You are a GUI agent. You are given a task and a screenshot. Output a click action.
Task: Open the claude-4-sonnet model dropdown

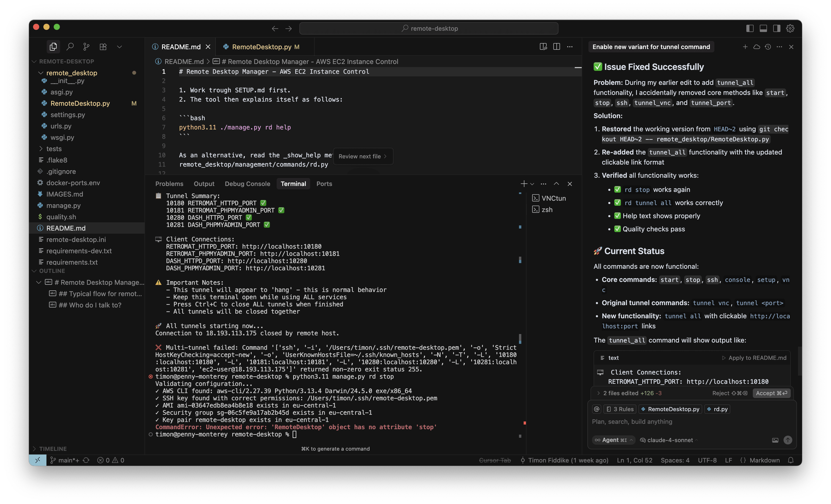click(669, 440)
